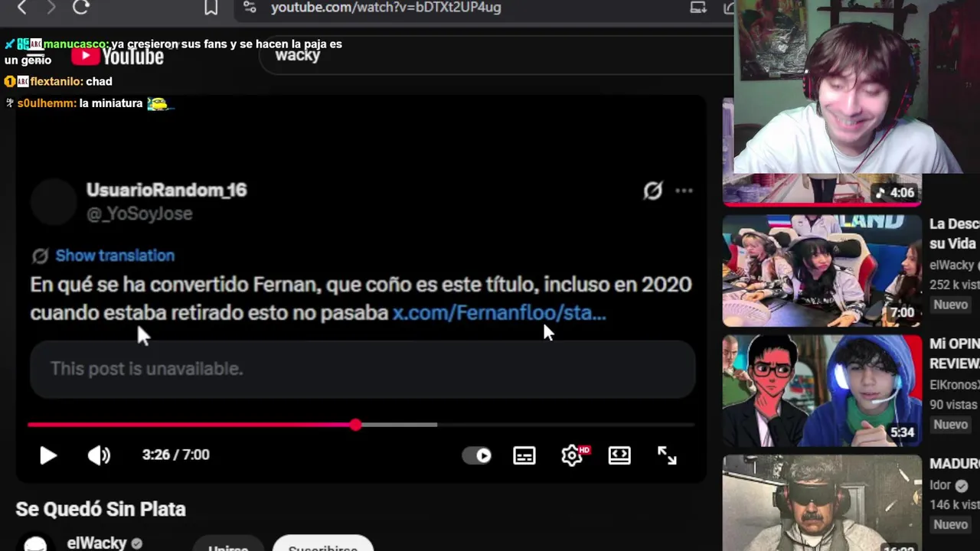Toggle the autoplay switch in the player
The height and width of the screenshot is (551, 980).
click(x=477, y=455)
